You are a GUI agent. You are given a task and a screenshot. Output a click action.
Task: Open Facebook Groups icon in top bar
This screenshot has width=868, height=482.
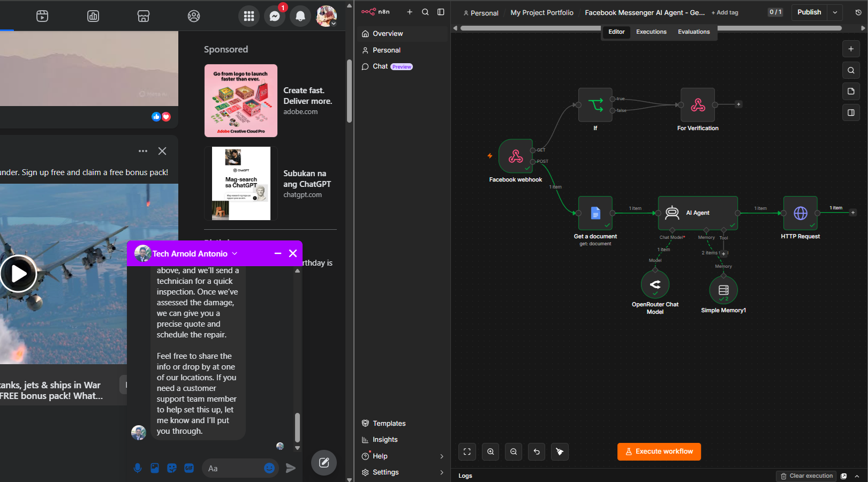pos(194,16)
